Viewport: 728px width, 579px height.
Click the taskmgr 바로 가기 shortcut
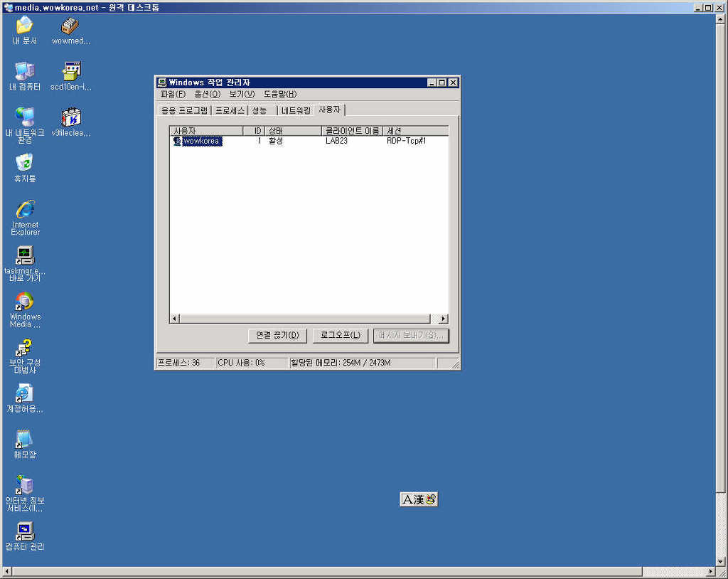pyautogui.click(x=25, y=255)
